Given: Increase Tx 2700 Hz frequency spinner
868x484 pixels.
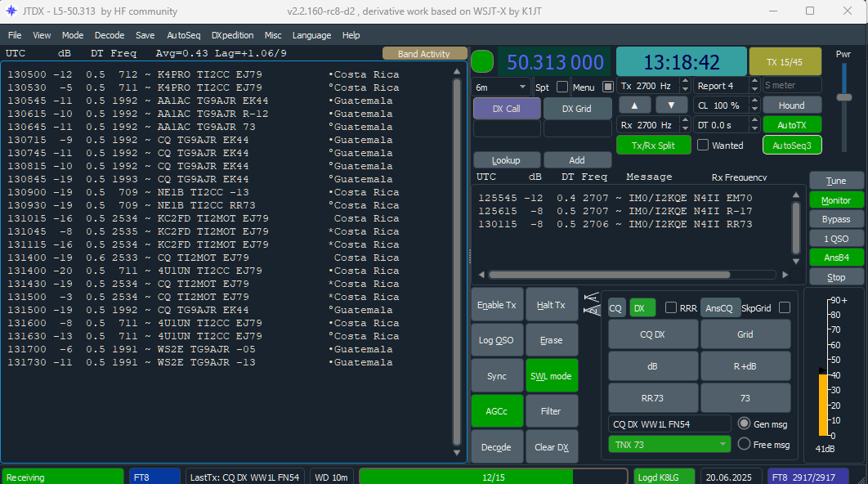Looking at the screenshot, I should tap(685, 83).
